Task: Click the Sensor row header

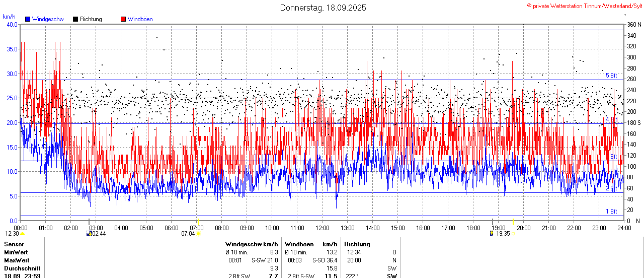Action: tap(14, 244)
